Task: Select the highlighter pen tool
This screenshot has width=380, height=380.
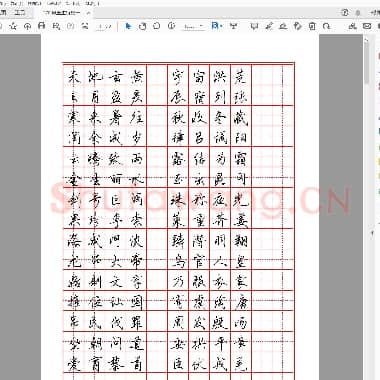Action: (x=269, y=26)
